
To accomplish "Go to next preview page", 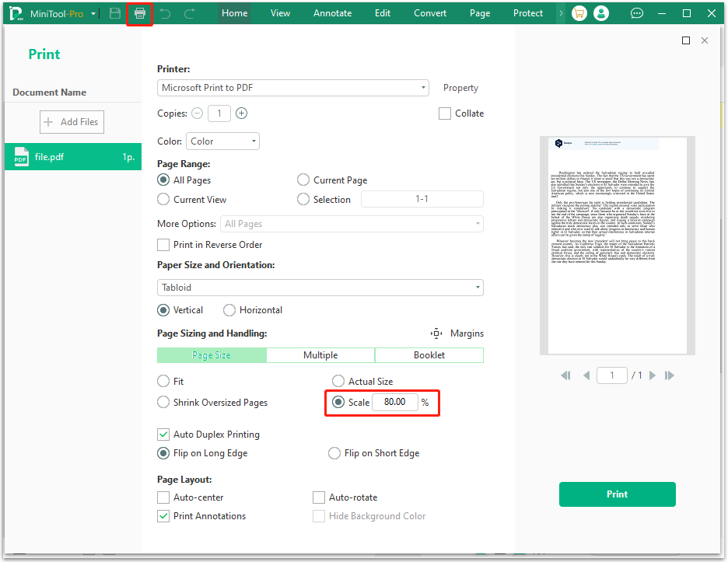I will (x=653, y=375).
